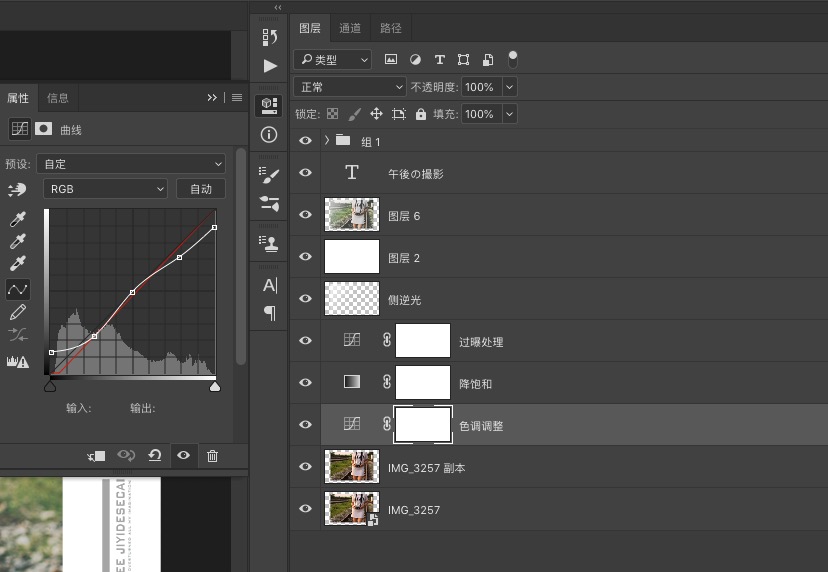Click the white point slider under histogram
Viewport: 828px width, 572px height.
pos(214,386)
